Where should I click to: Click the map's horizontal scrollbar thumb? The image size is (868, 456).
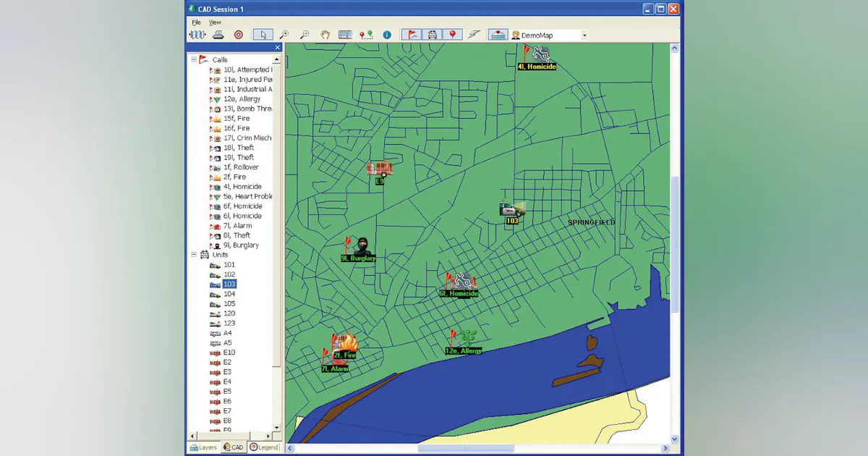tap(466, 448)
